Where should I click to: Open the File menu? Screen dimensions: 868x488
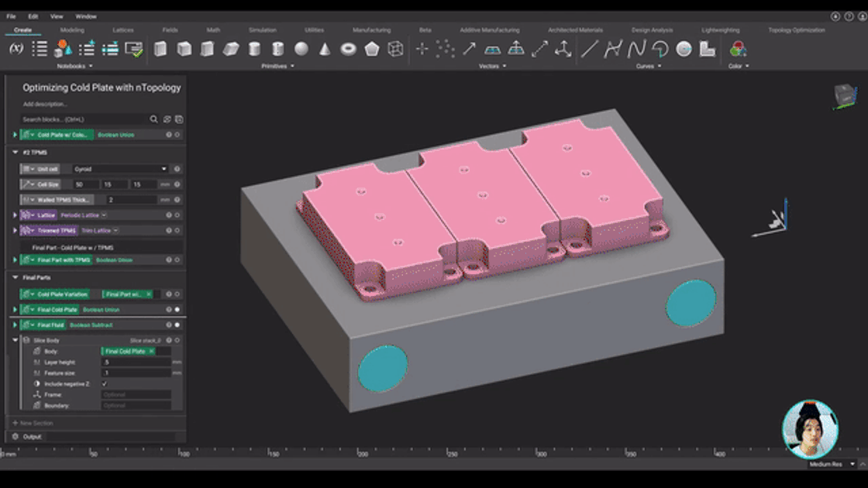coord(11,16)
